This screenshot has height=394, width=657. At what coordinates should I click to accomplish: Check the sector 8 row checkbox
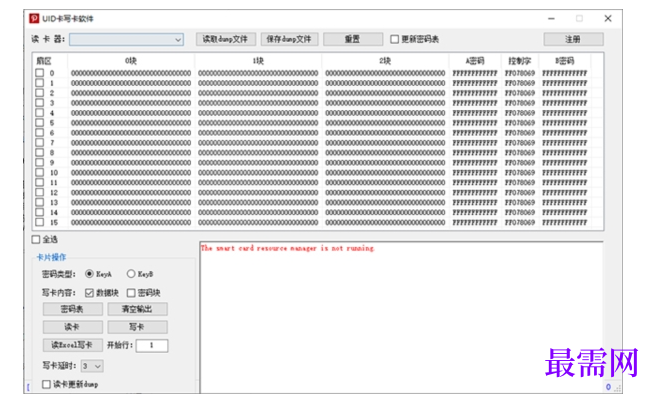[40, 153]
